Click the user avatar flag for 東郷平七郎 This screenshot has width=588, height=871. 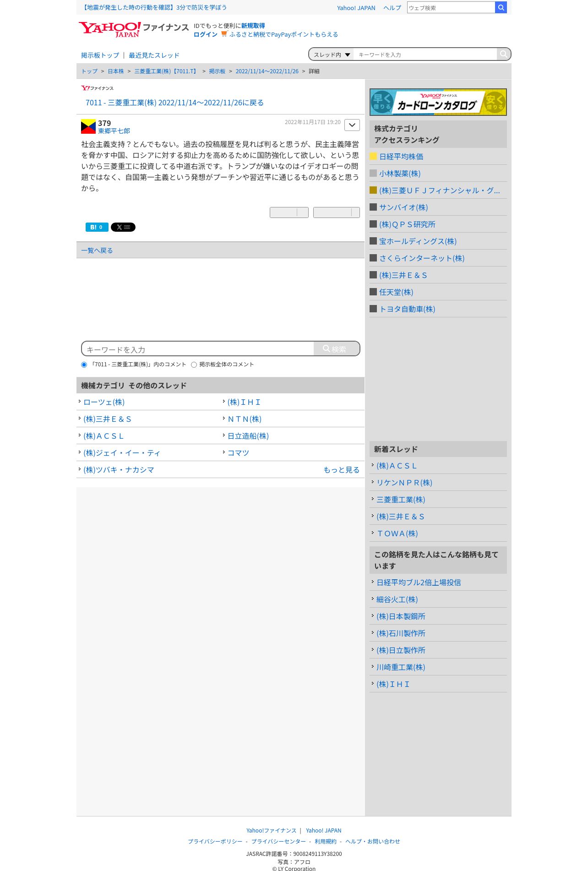pyautogui.click(x=88, y=126)
